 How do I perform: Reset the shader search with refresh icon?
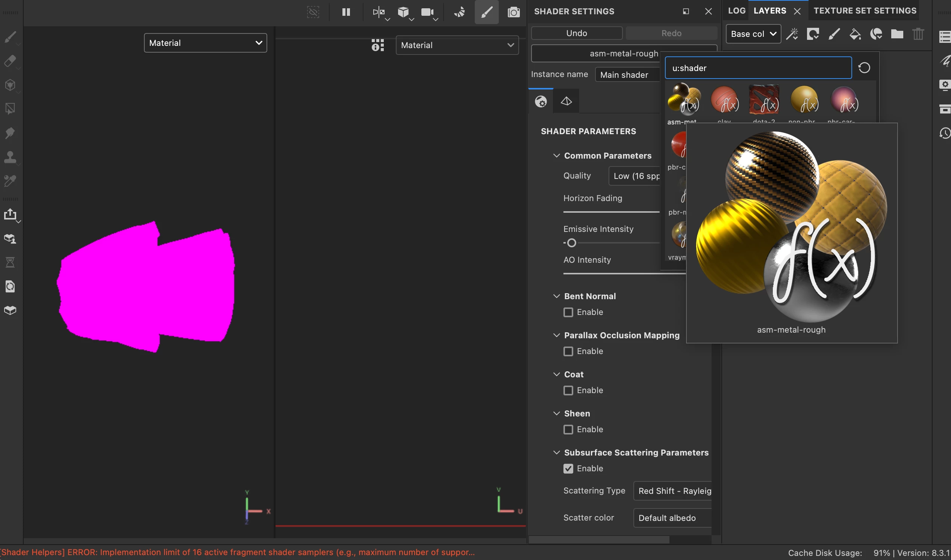tap(864, 68)
